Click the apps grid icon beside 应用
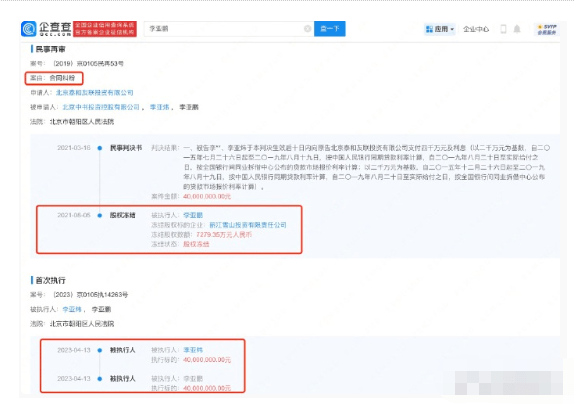 pyautogui.click(x=429, y=29)
